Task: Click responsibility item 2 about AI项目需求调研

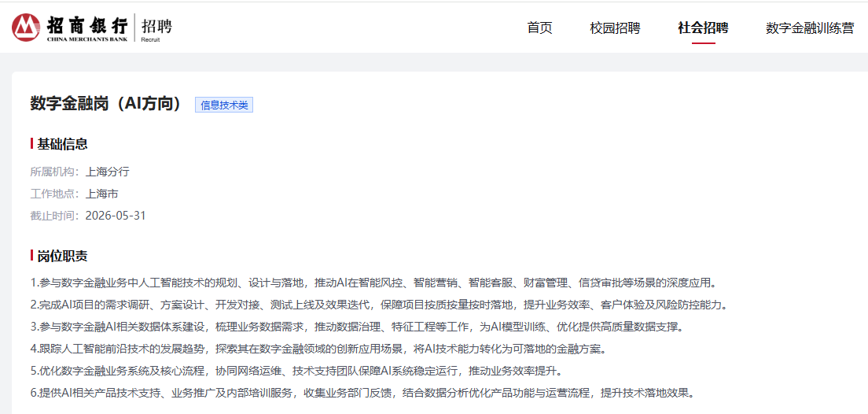Action: [x=379, y=305]
